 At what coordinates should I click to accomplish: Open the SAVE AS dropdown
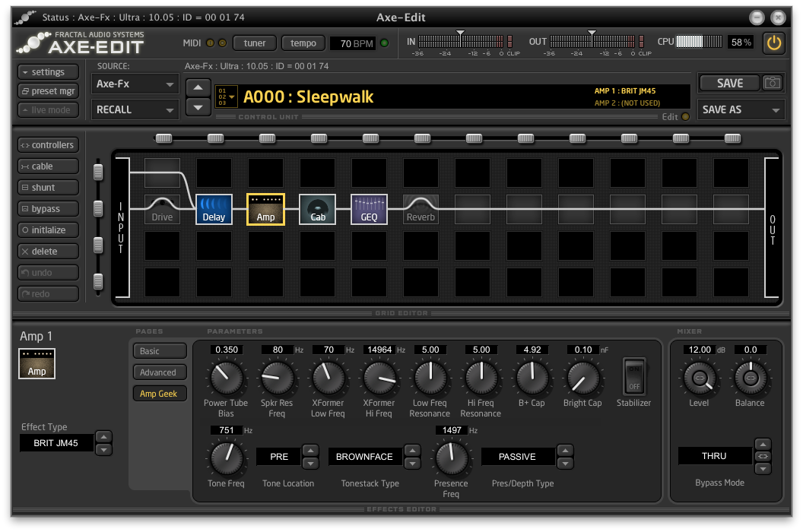tap(741, 109)
